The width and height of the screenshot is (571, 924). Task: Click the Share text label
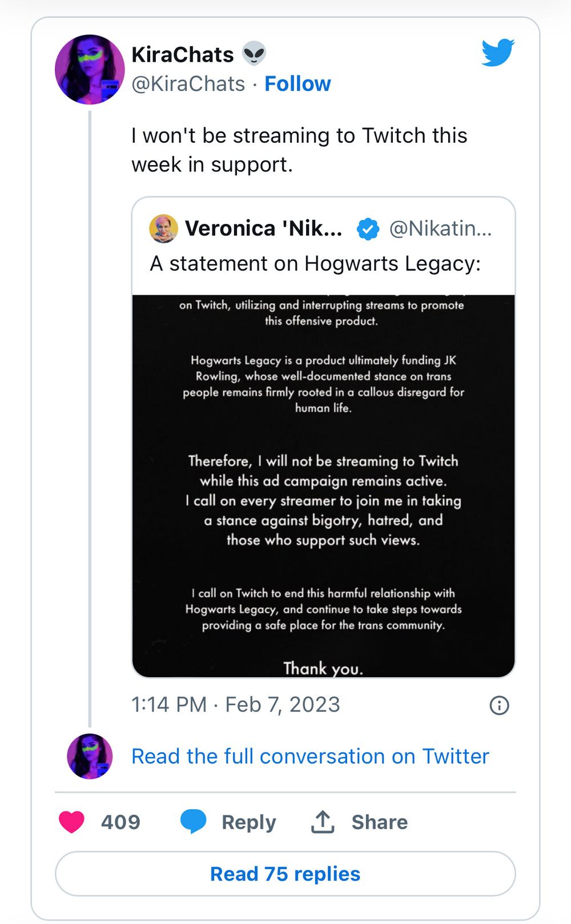379,822
